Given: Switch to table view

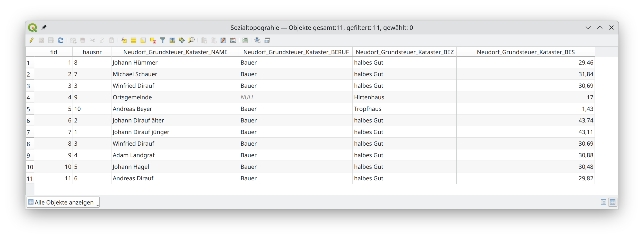Looking at the screenshot, I should [613, 202].
